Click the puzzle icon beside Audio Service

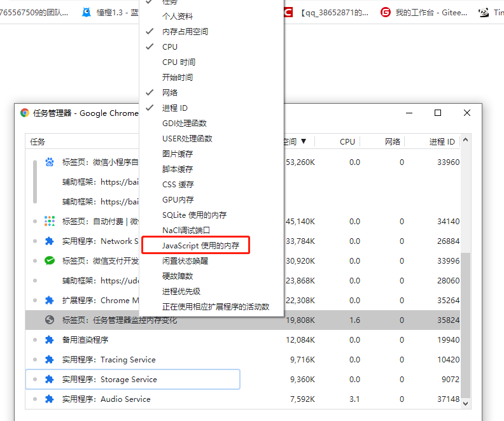[x=50, y=399]
